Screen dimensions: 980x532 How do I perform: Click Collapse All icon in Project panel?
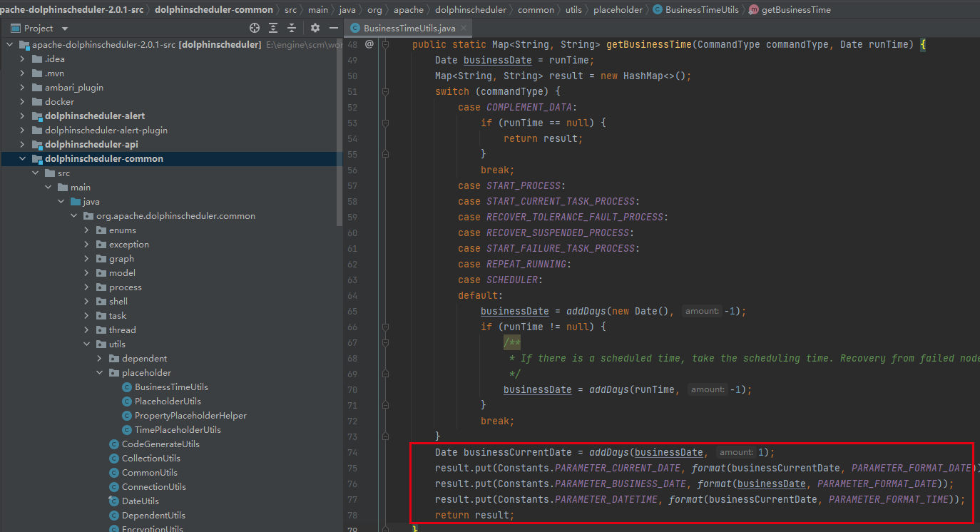pos(292,28)
